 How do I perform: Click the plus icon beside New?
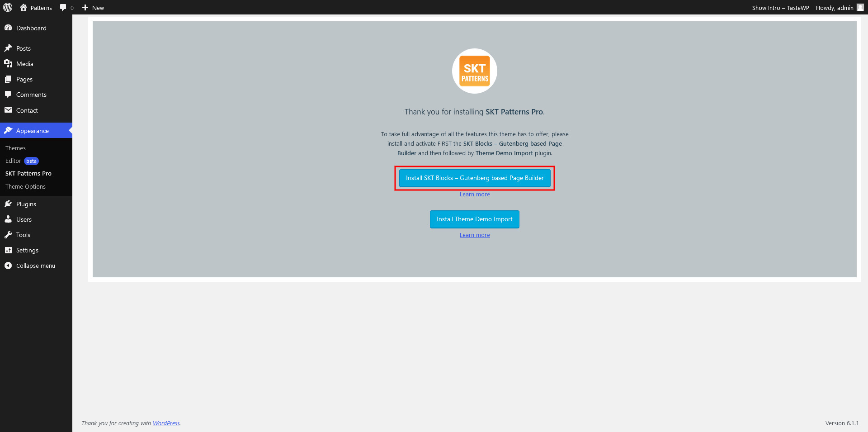click(x=85, y=8)
